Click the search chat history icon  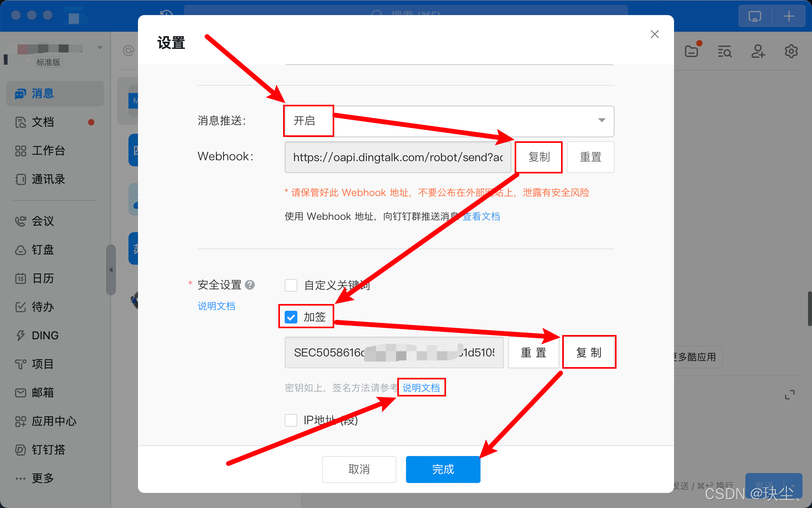[x=725, y=51]
